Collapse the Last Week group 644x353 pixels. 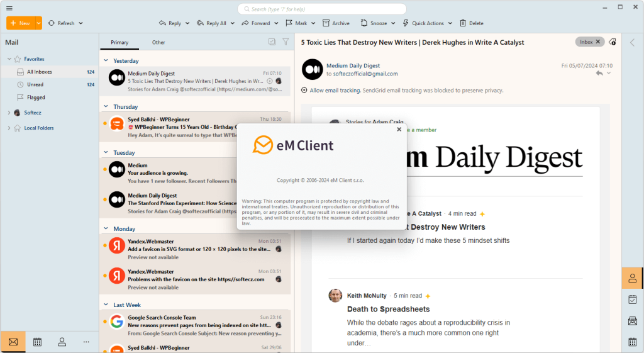click(x=106, y=305)
